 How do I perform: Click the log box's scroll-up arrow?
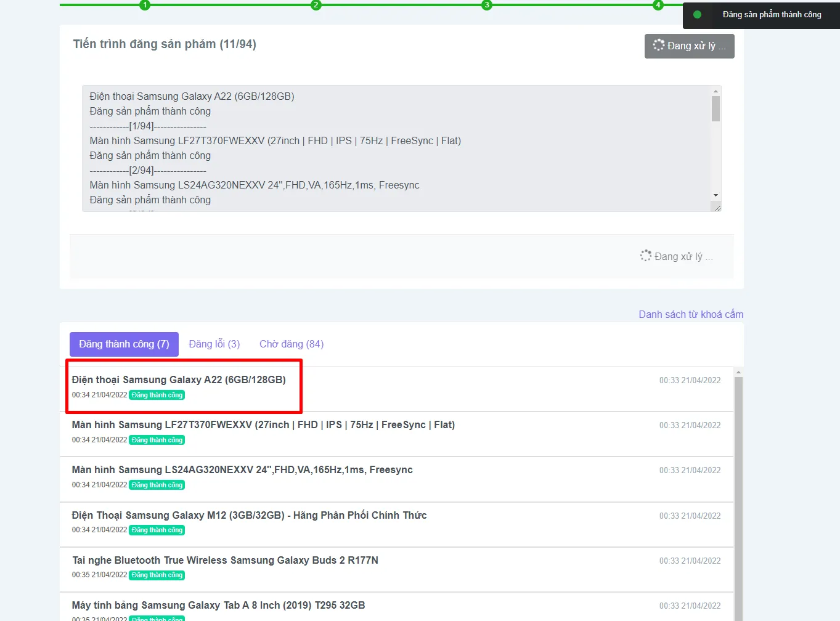pyautogui.click(x=716, y=91)
